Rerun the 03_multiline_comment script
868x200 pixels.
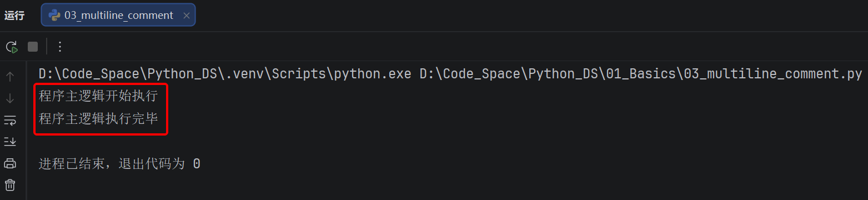tap(12, 47)
